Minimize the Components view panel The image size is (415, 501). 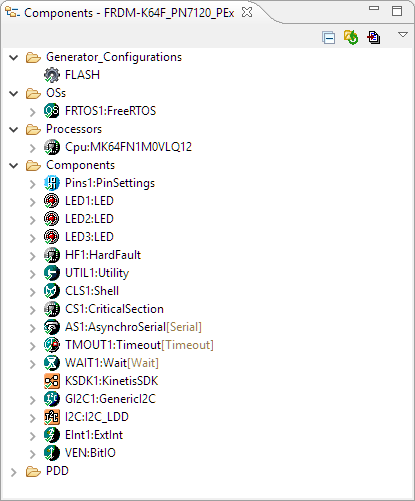click(374, 8)
